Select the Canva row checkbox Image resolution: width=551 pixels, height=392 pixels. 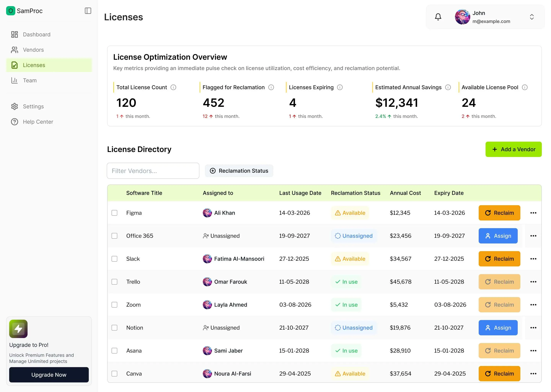tap(114, 374)
